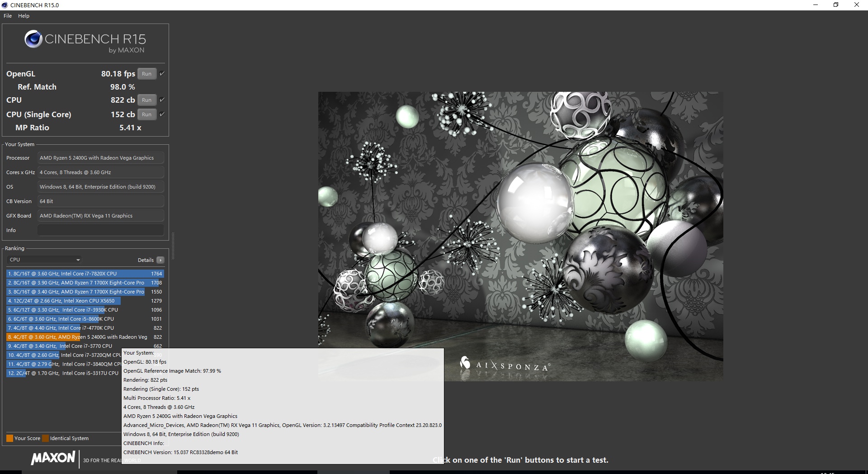Open the File menu
The height and width of the screenshot is (474, 868).
(8, 16)
